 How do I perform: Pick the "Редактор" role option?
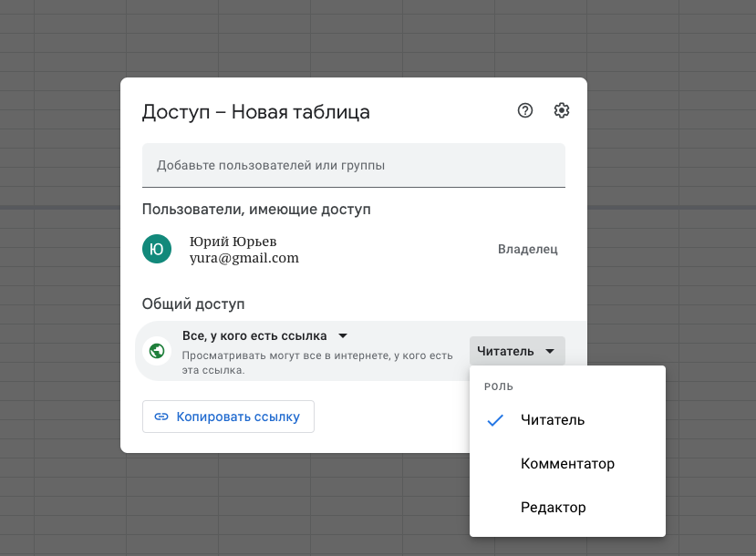tap(553, 508)
